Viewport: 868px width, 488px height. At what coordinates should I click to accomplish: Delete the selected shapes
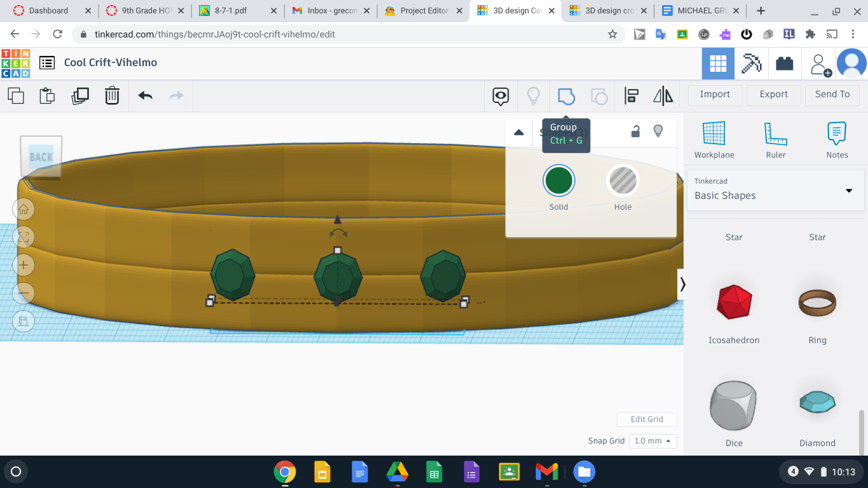click(x=113, y=95)
